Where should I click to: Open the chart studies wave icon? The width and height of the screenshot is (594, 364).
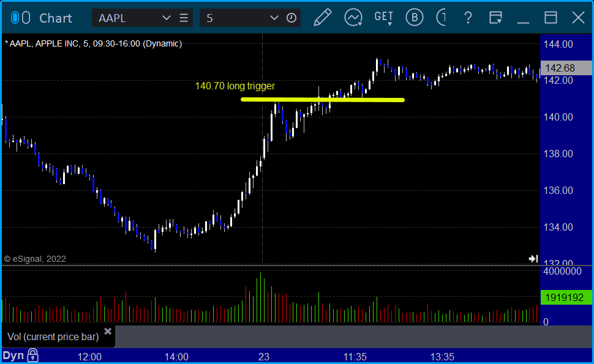[353, 17]
